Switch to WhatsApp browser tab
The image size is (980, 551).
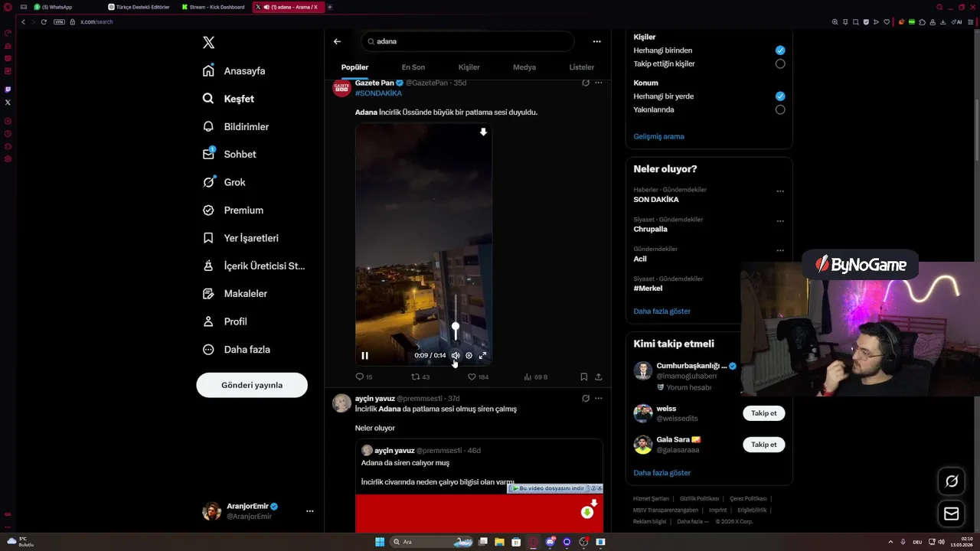64,7
